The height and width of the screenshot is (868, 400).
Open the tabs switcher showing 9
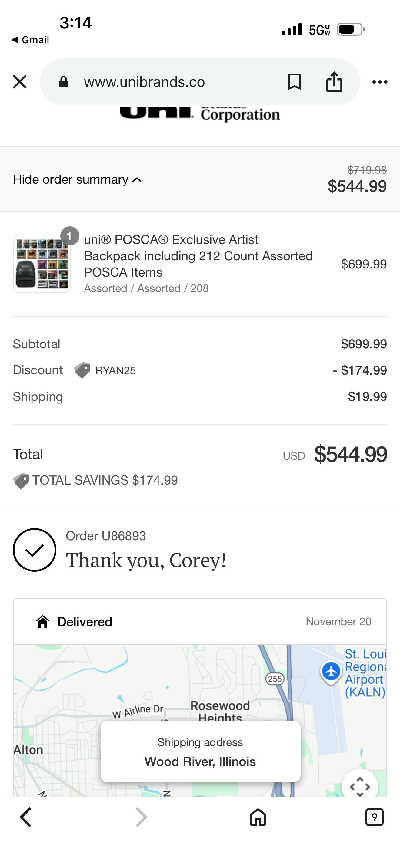374,817
